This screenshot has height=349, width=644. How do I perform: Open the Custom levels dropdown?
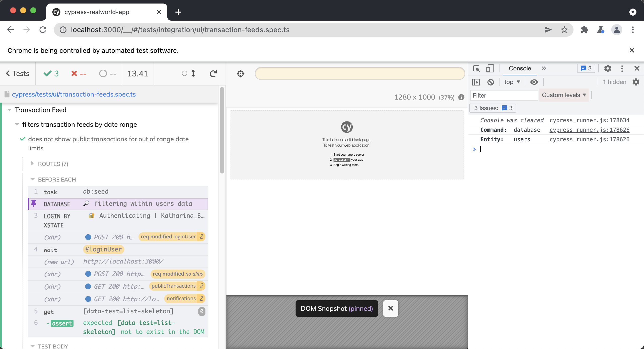[x=564, y=95]
